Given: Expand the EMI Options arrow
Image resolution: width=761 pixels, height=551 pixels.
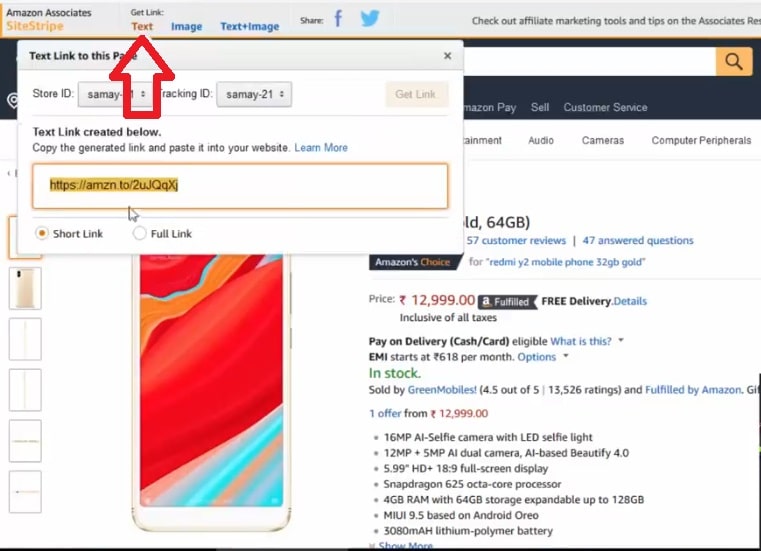Looking at the screenshot, I should pos(566,356).
